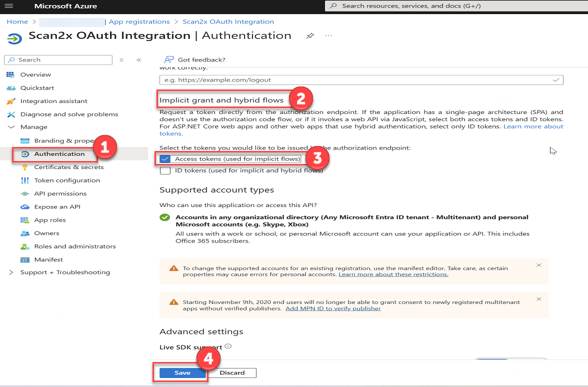Click the front-channel logout URL field

click(x=355, y=80)
